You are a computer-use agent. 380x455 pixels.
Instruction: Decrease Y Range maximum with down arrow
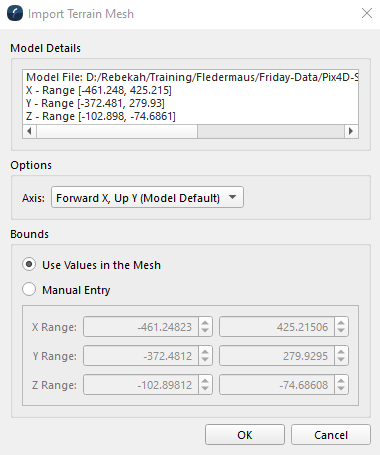coord(341,360)
